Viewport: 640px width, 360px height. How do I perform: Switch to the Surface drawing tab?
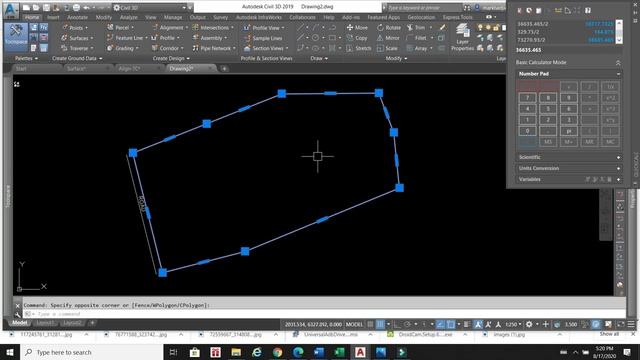[76, 69]
